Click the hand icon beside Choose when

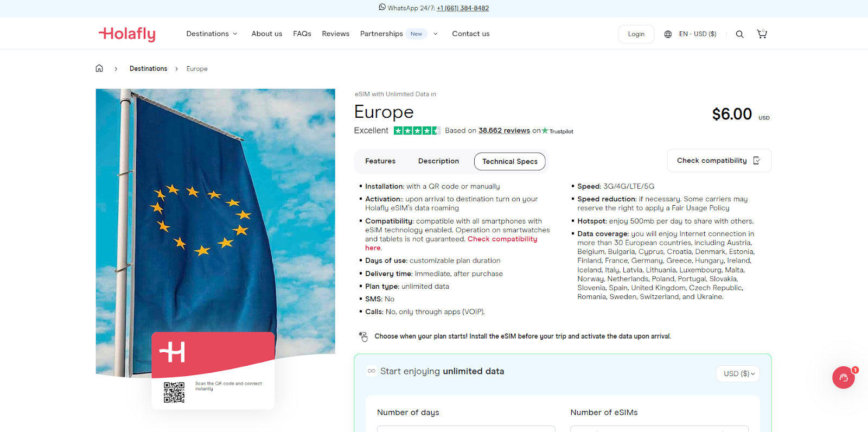tap(363, 336)
